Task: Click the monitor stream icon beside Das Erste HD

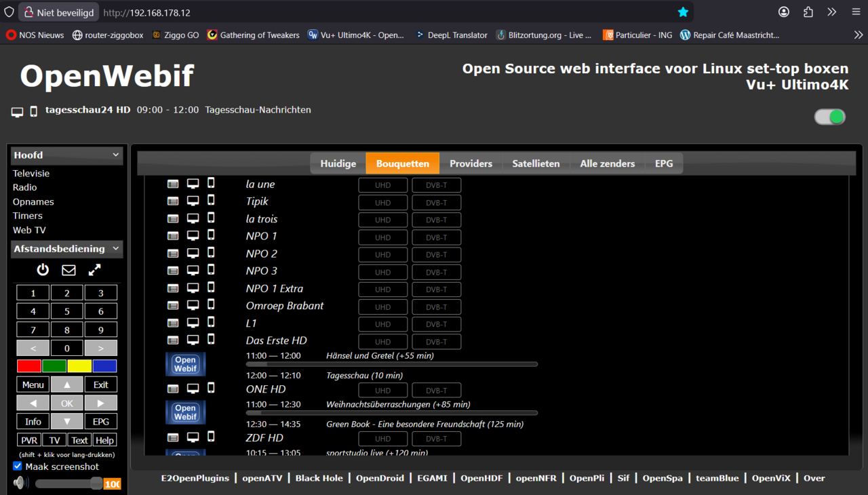Action: [x=193, y=339]
